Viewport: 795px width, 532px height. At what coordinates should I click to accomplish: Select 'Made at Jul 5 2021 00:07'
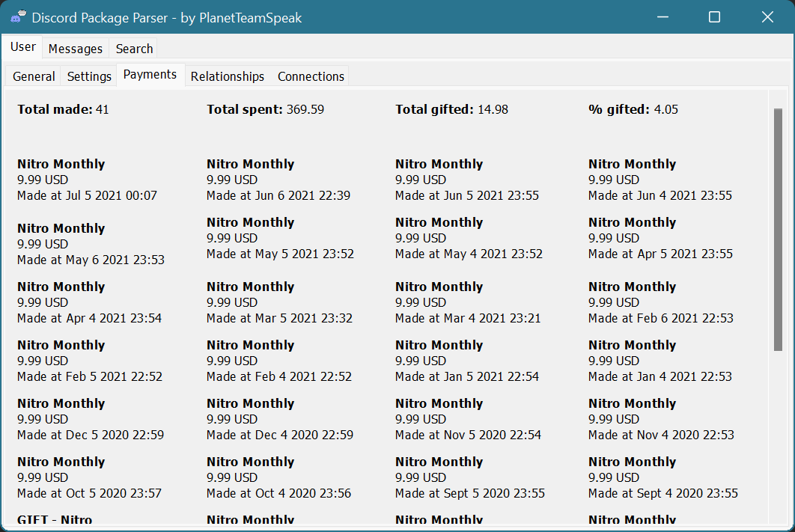87,195
